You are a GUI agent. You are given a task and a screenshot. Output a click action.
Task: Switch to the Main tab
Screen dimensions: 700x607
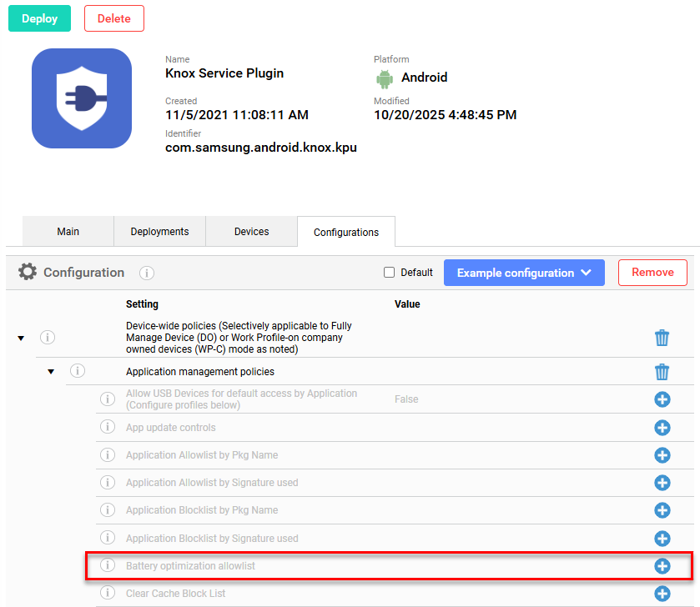pyautogui.click(x=68, y=231)
